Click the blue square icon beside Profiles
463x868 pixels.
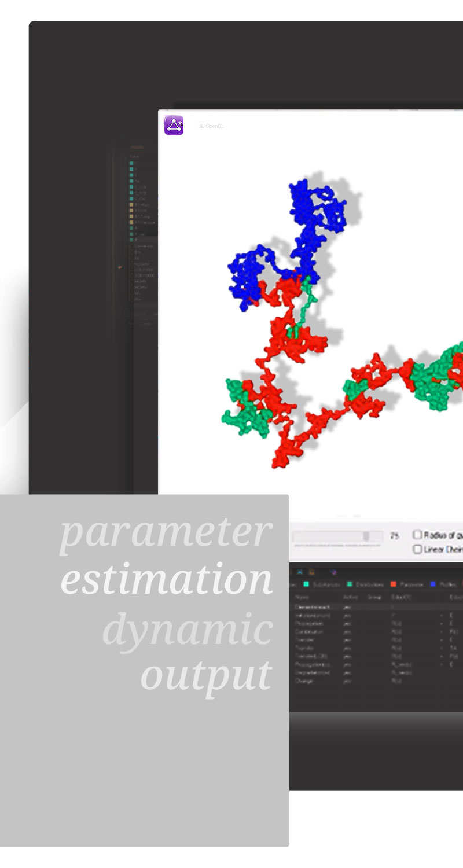pos(432,584)
